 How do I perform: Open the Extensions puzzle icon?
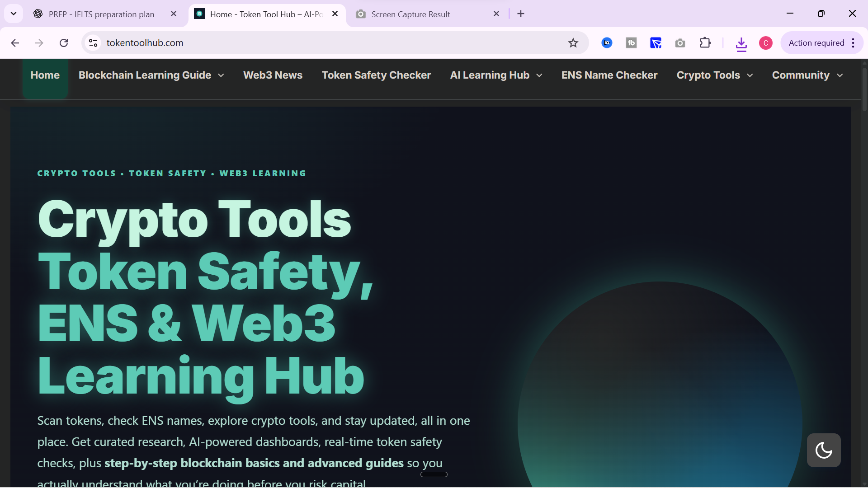tap(705, 43)
